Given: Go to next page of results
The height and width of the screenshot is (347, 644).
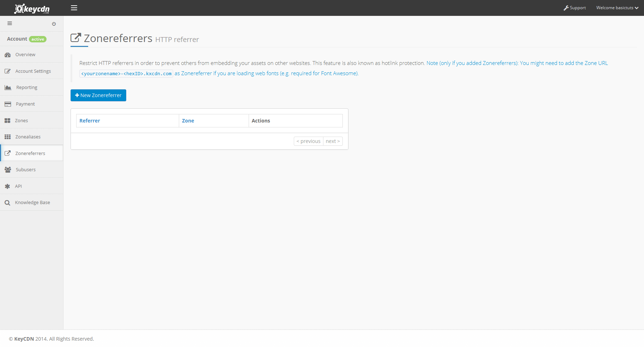Looking at the screenshot, I should click(333, 141).
